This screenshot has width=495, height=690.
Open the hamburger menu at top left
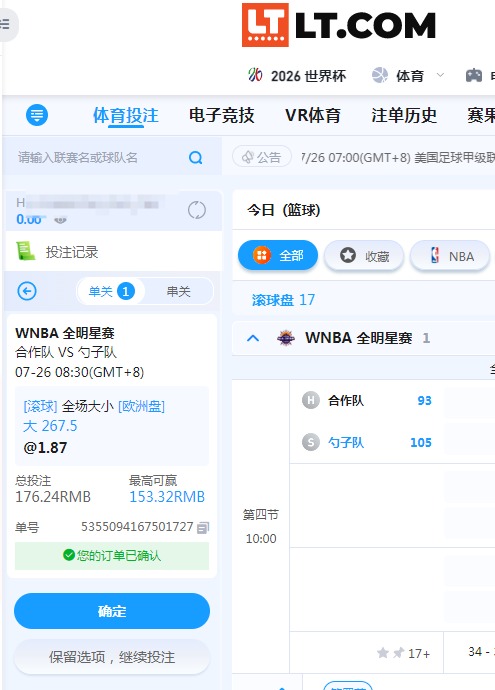point(5,24)
